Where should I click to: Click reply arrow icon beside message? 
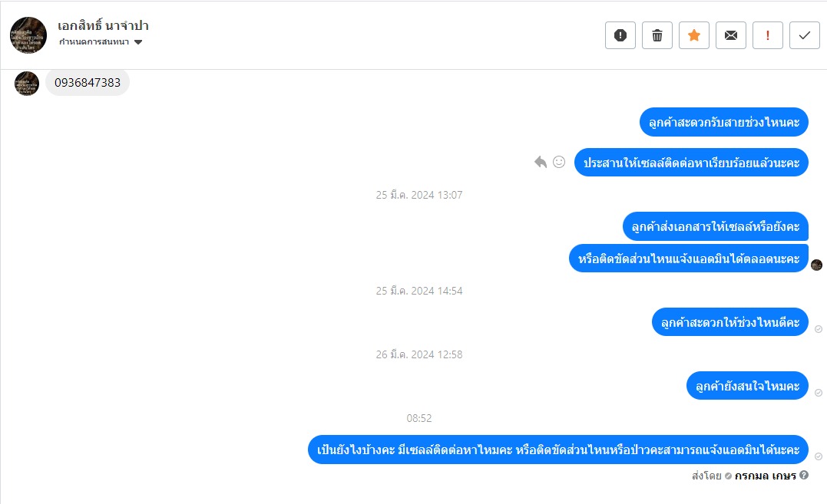(x=540, y=162)
